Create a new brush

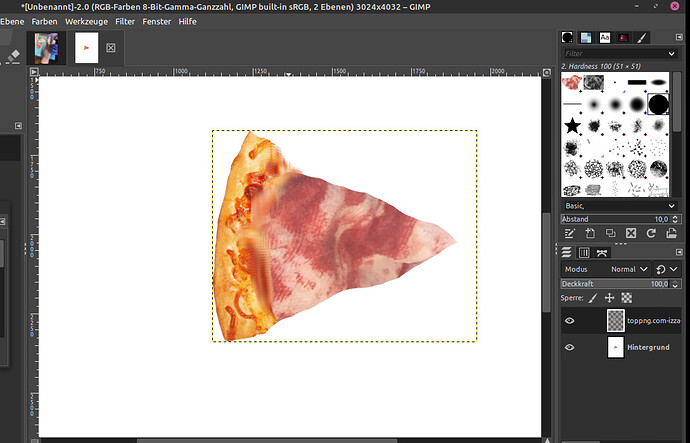click(590, 233)
